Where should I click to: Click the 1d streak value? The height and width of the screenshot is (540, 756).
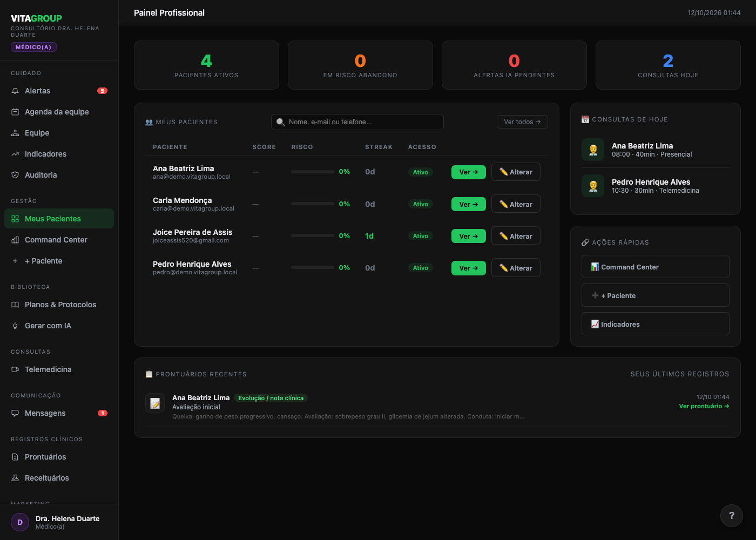pos(369,236)
